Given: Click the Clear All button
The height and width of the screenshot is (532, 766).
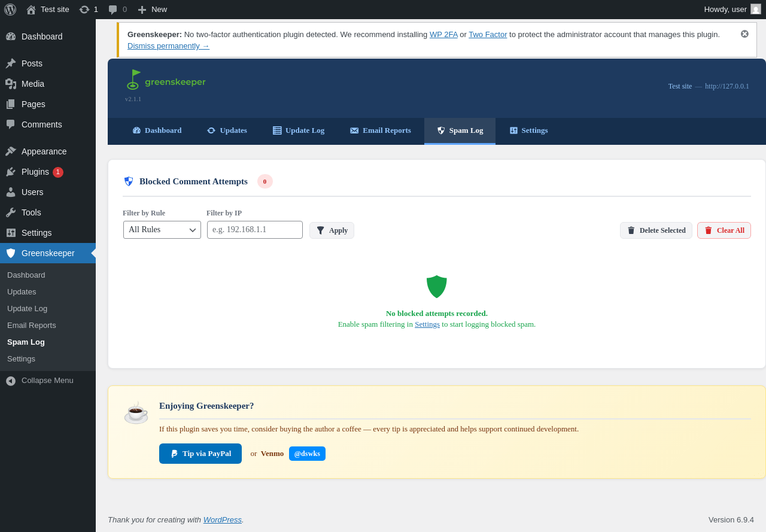Looking at the screenshot, I should click(x=724, y=230).
